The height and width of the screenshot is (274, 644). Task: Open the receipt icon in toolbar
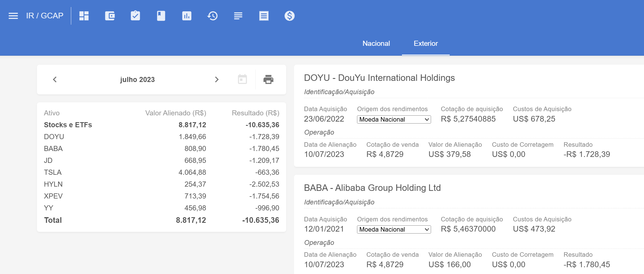(x=264, y=16)
